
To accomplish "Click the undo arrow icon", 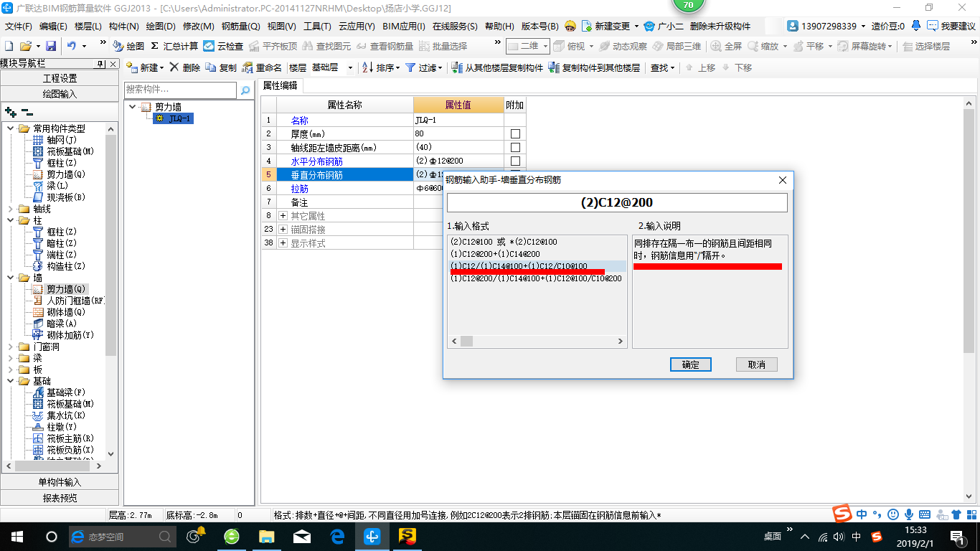I will 72,46.
